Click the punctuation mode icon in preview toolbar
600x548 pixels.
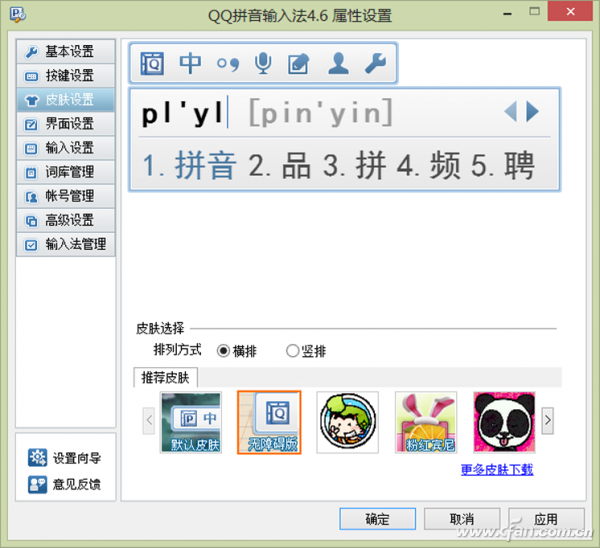tap(228, 64)
